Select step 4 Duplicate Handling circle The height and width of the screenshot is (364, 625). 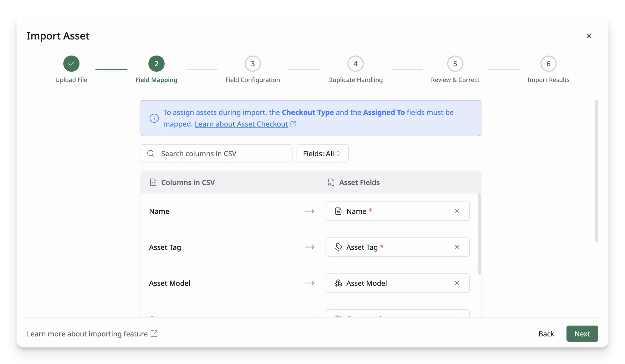point(355,63)
